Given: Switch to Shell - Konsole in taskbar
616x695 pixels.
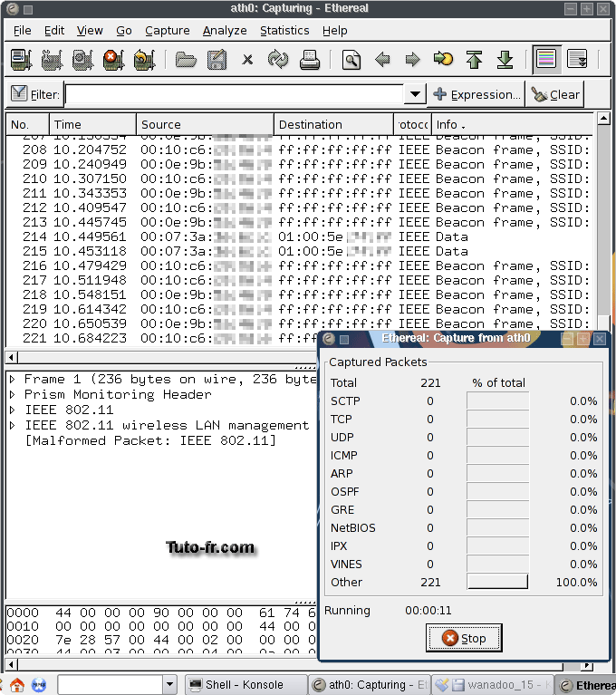Looking at the screenshot, I should click(246, 685).
